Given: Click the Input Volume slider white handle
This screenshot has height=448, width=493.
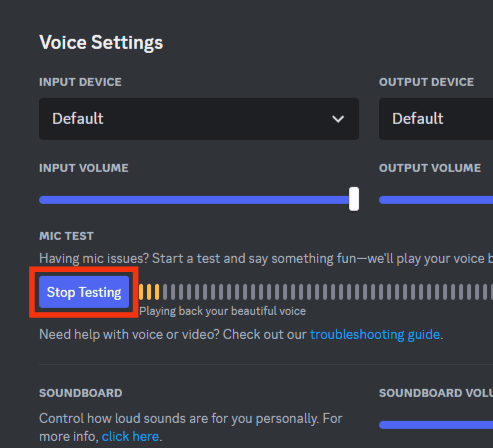Looking at the screenshot, I should point(354,199).
